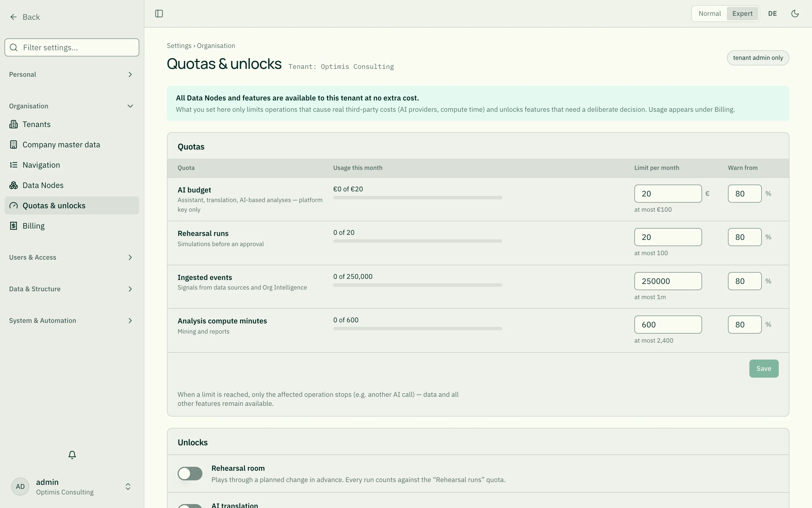The width and height of the screenshot is (812, 508).
Task: Click the tenant admin only badge
Action: tap(758, 58)
